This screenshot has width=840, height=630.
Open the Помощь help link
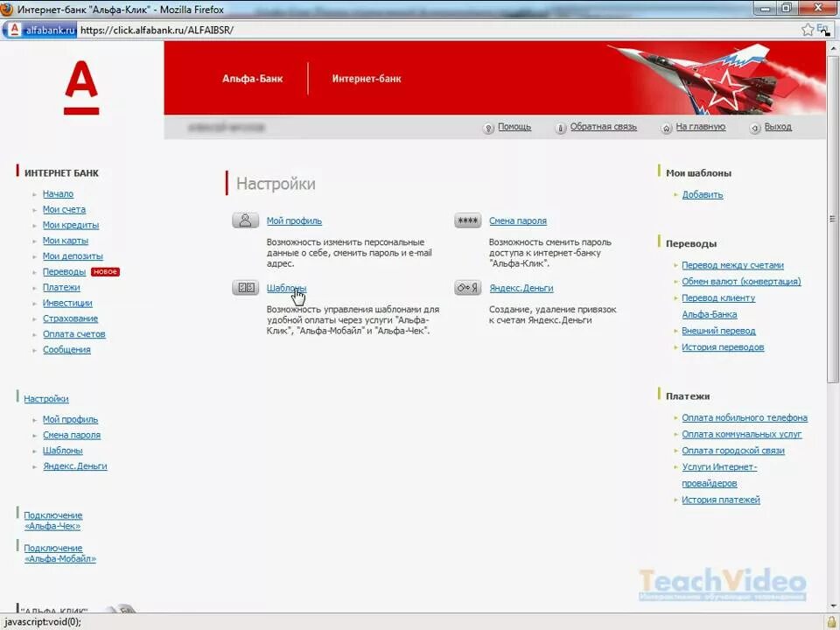pyautogui.click(x=514, y=127)
